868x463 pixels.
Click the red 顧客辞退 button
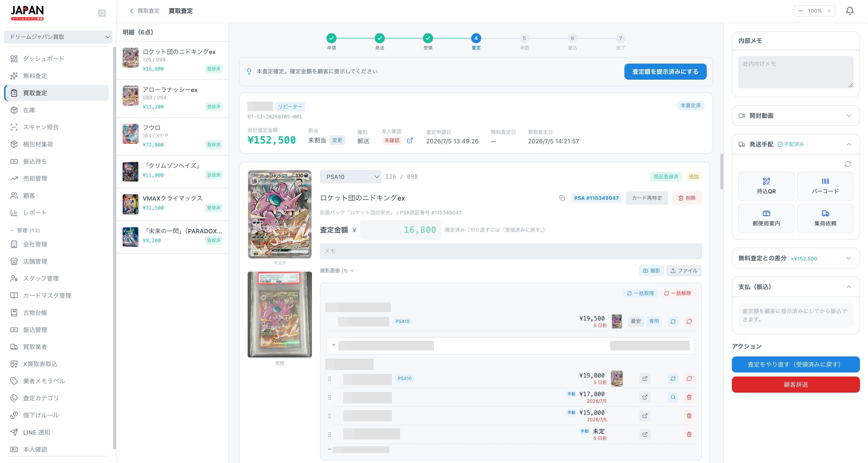(796, 384)
